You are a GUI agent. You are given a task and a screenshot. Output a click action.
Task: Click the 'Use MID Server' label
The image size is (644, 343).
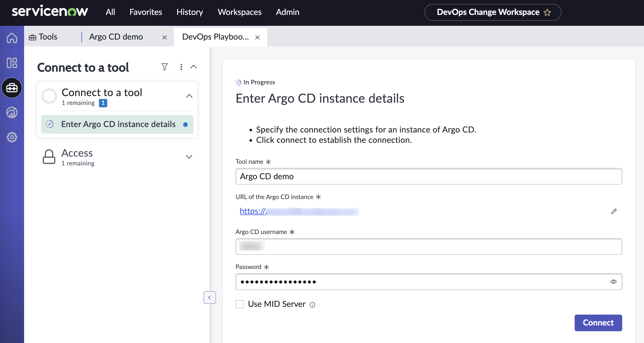point(277,304)
